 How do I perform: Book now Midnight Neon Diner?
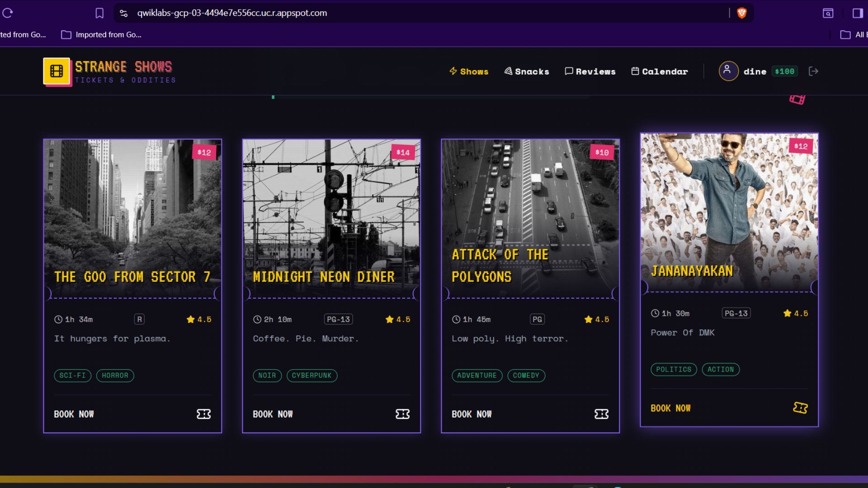(x=273, y=414)
